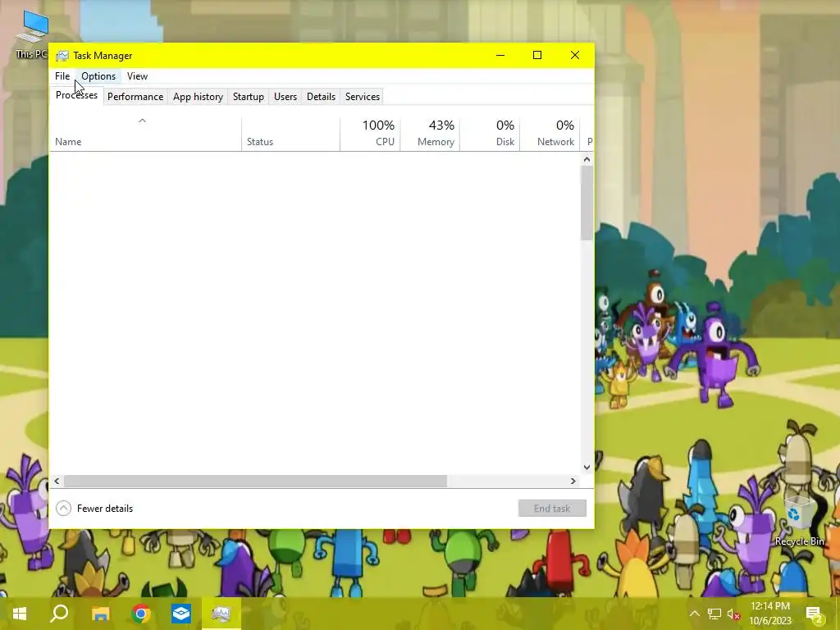Select the Recycle Bin desktop icon
840x630 pixels.
pyautogui.click(x=799, y=520)
